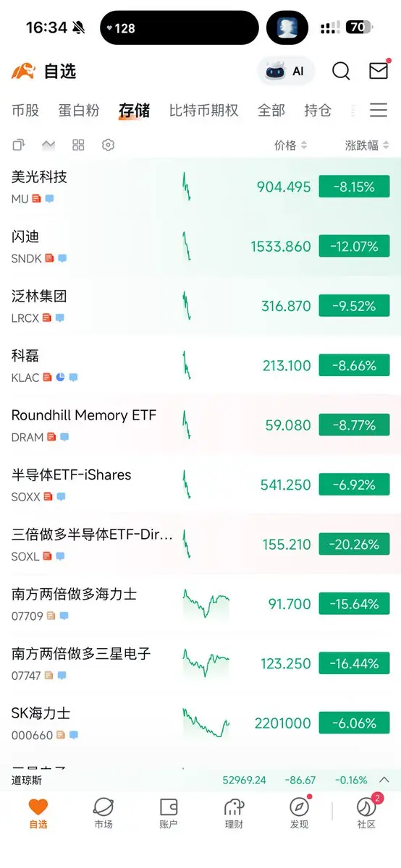Open the 闪迪 SNDK stock row

(x=200, y=247)
